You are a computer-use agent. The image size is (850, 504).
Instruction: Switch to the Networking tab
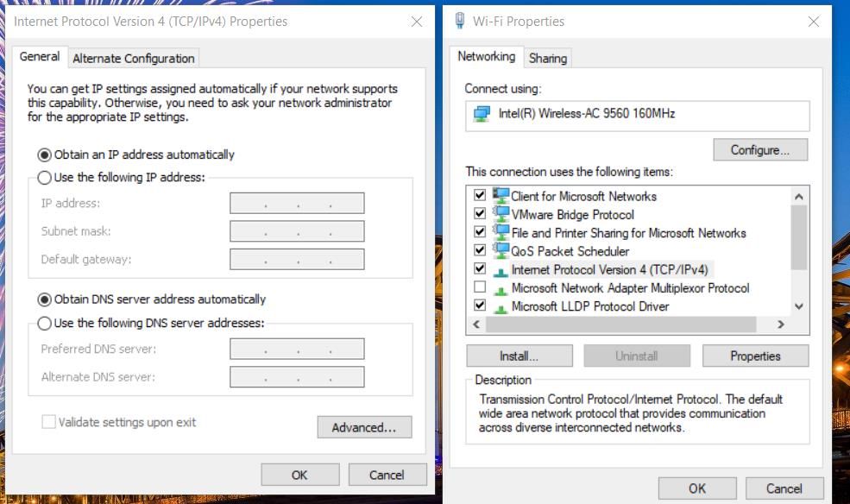(x=486, y=56)
